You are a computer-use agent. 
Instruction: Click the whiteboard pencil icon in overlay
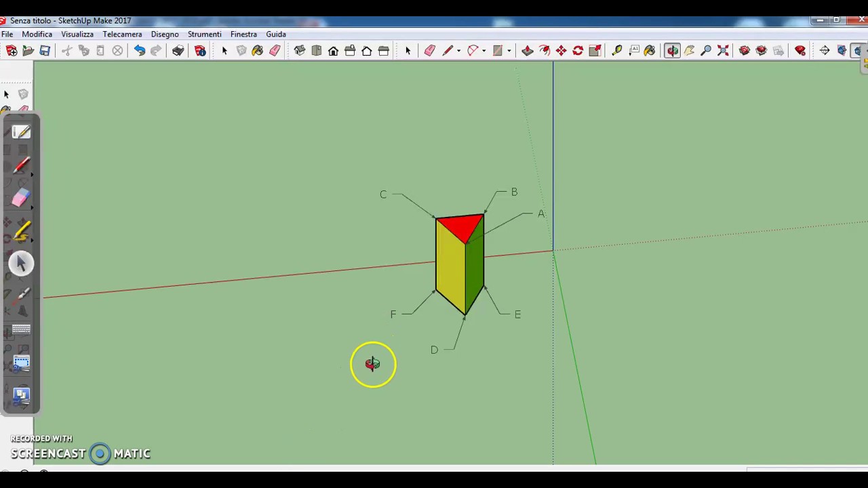click(x=21, y=132)
